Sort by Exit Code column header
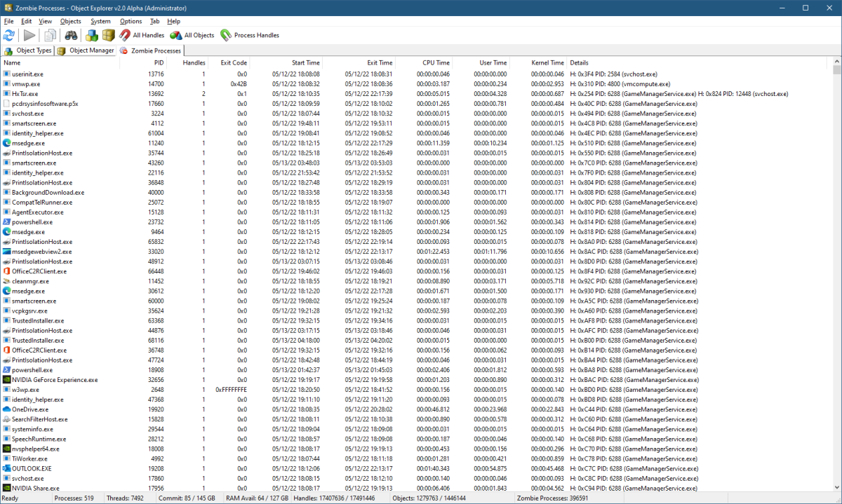 [x=234, y=62]
